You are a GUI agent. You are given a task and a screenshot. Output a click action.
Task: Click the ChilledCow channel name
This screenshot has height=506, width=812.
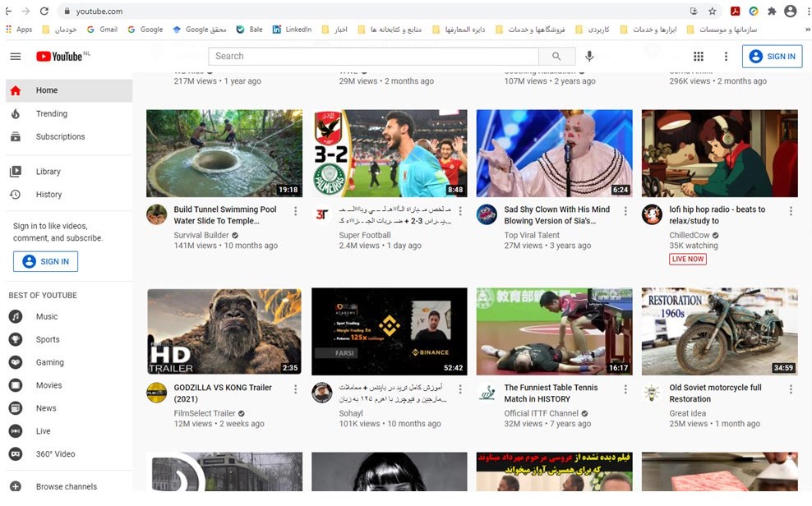pyautogui.click(x=690, y=235)
